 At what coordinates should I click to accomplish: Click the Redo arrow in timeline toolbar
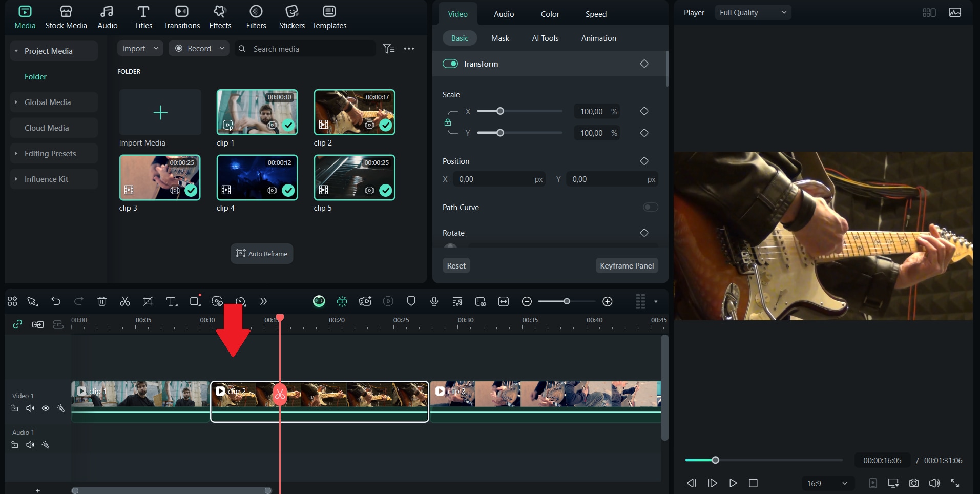pyautogui.click(x=79, y=301)
